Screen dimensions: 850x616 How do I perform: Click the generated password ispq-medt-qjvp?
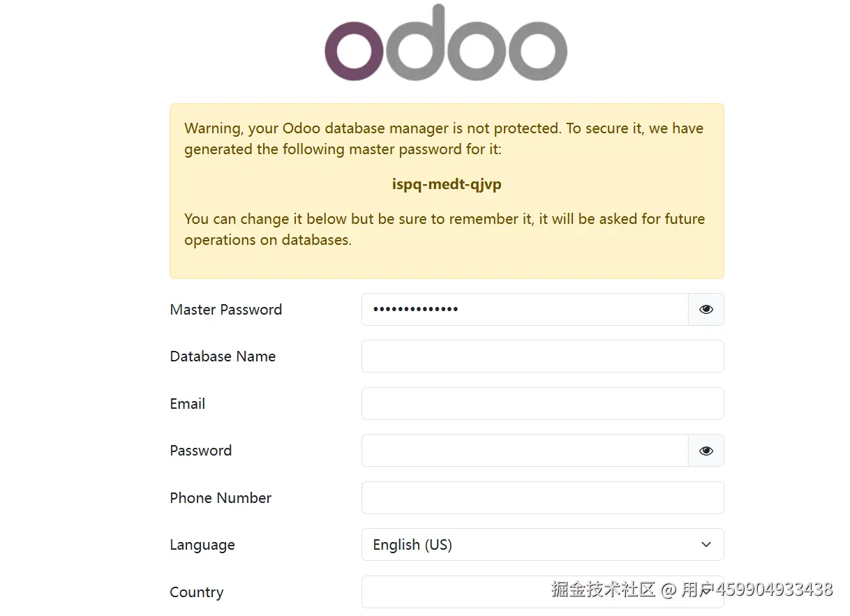447,184
